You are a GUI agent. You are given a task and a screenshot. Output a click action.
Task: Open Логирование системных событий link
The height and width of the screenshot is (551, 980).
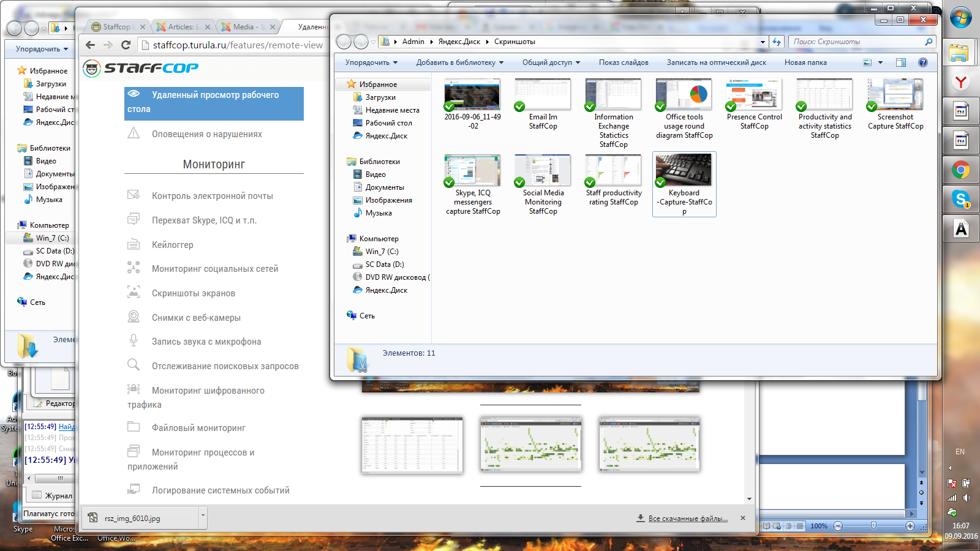coord(221,490)
